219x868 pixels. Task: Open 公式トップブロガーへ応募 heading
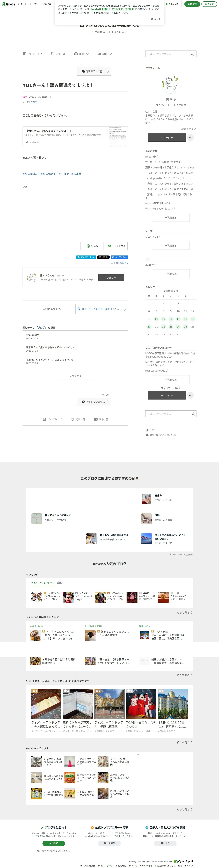point(109,827)
